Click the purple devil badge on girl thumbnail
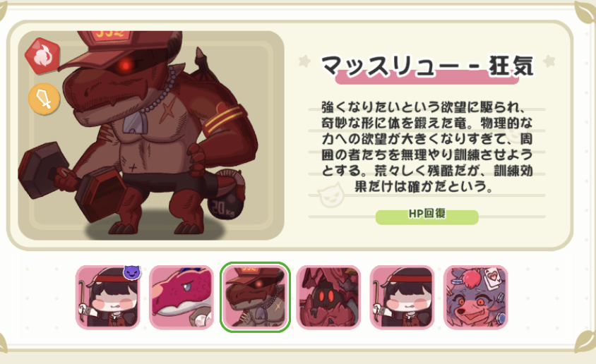 tap(132, 272)
